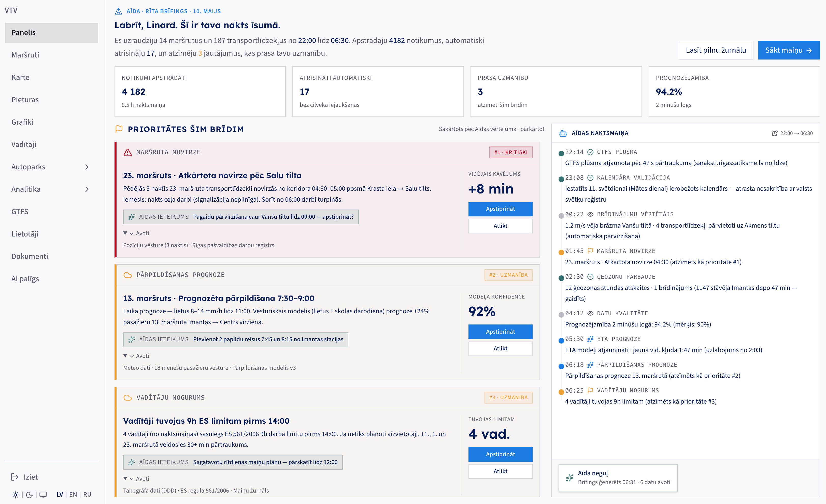Click the flag icon beside Prioritātes šim brīdim
This screenshot has height=504, width=826.
[119, 129]
